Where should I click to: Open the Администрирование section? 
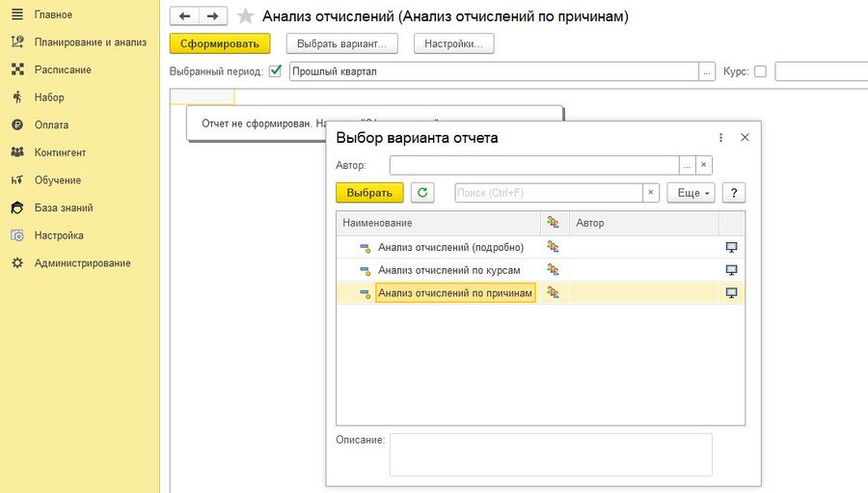pyautogui.click(x=83, y=263)
